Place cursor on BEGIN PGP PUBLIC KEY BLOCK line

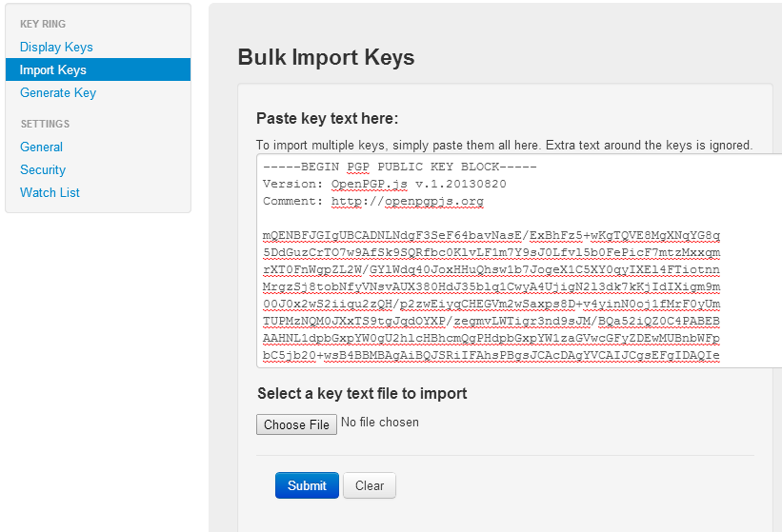coord(400,167)
